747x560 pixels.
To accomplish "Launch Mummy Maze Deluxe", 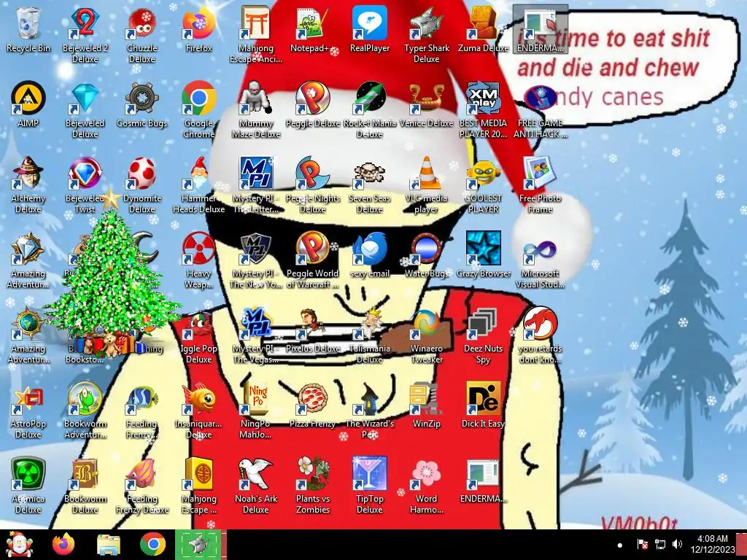I will pyautogui.click(x=256, y=109).
